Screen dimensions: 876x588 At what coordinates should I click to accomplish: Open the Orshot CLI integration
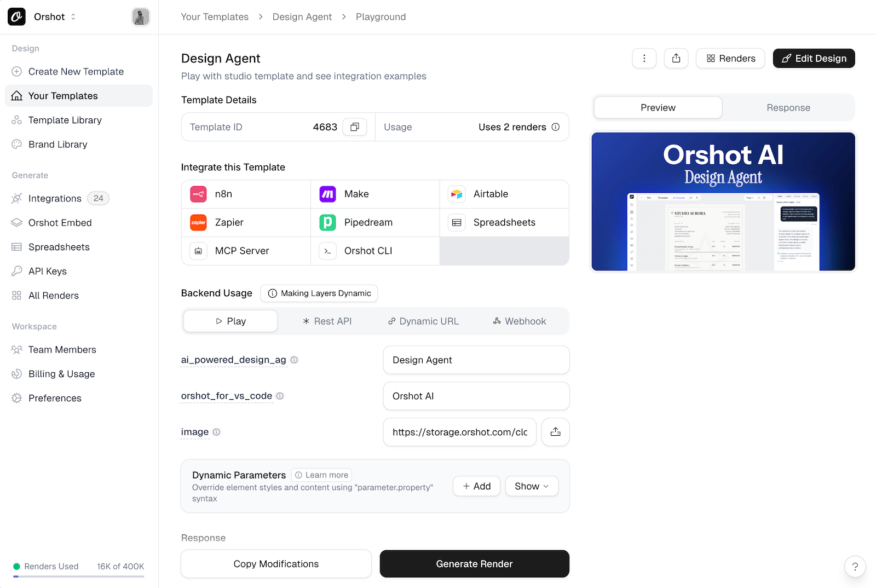pos(368,251)
